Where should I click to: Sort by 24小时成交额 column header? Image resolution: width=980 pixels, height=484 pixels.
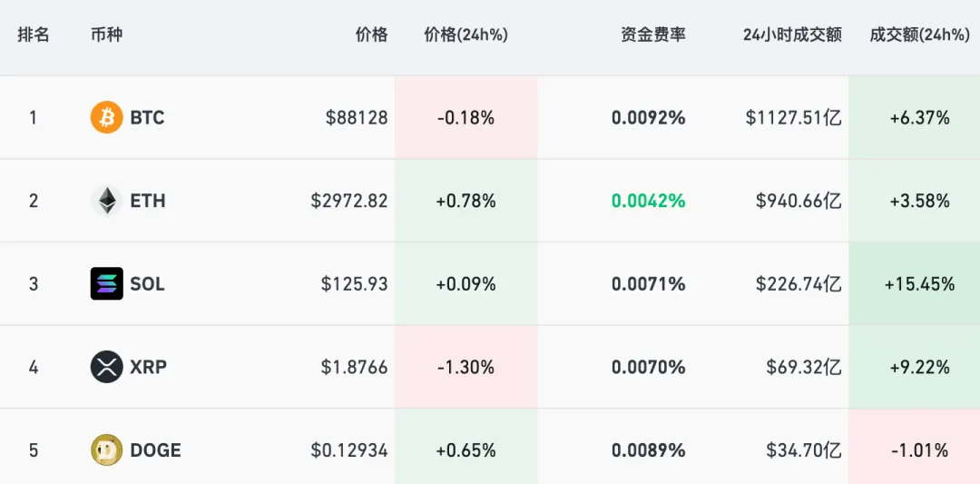(792, 35)
